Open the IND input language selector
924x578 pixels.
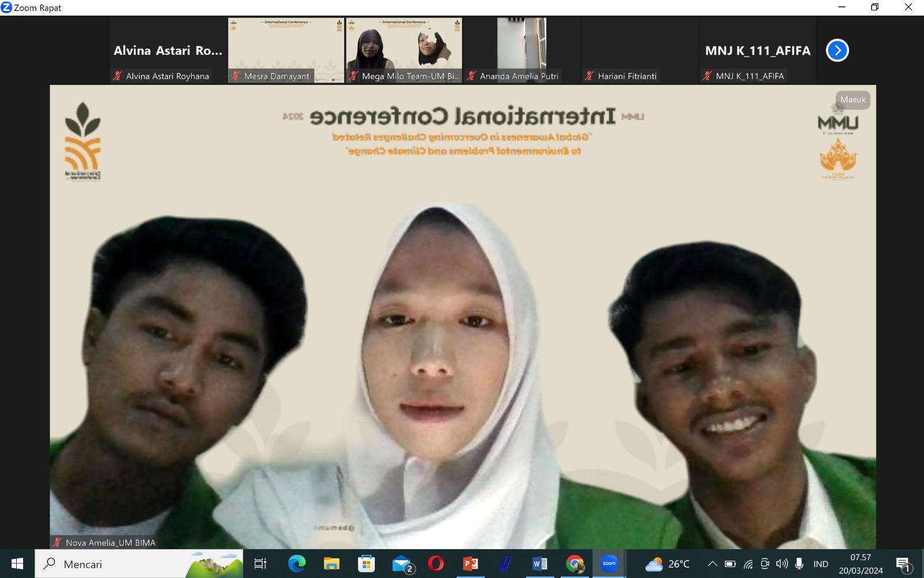click(821, 564)
